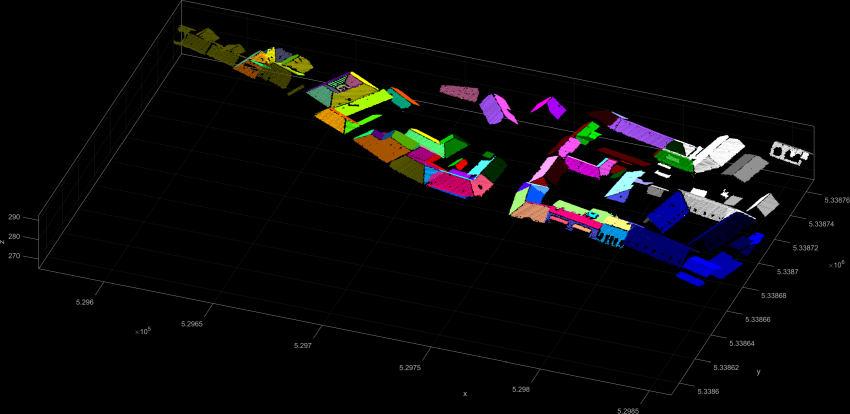The height and width of the screenshot is (414, 850).
Task: Select the gray roof segment near right edge
Action: [745, 165]
